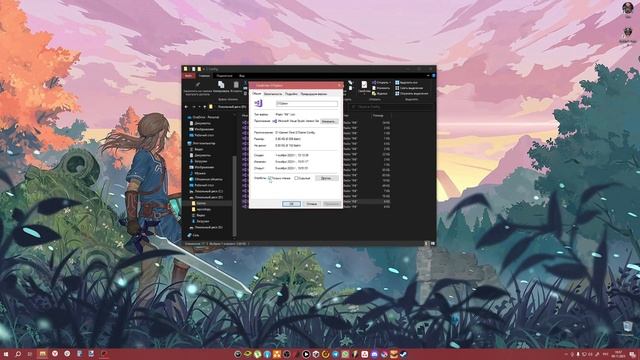The width and height of the screenshot is (640, 360).
Task: Toggle the Только чтение checkbox
Action: (x=270, y=178)
